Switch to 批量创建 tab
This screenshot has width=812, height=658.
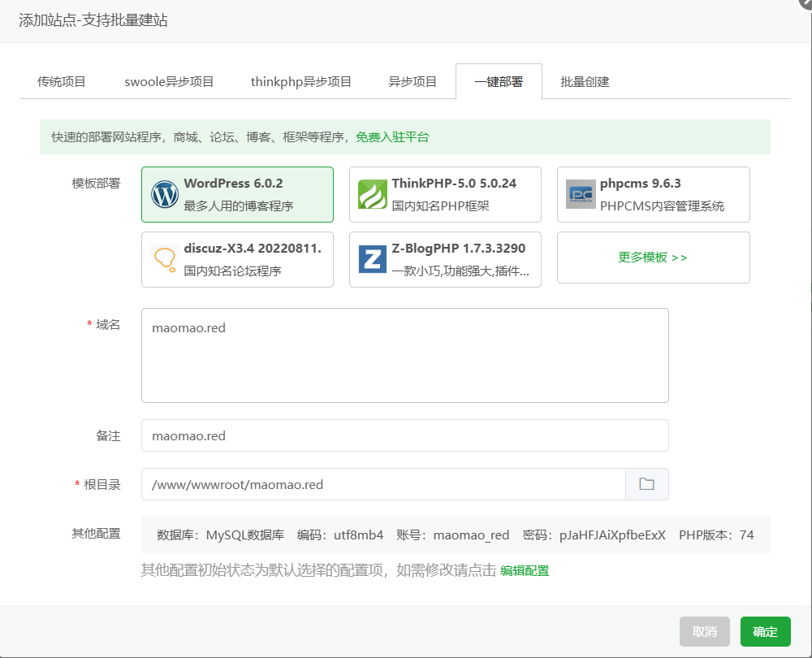585,82
